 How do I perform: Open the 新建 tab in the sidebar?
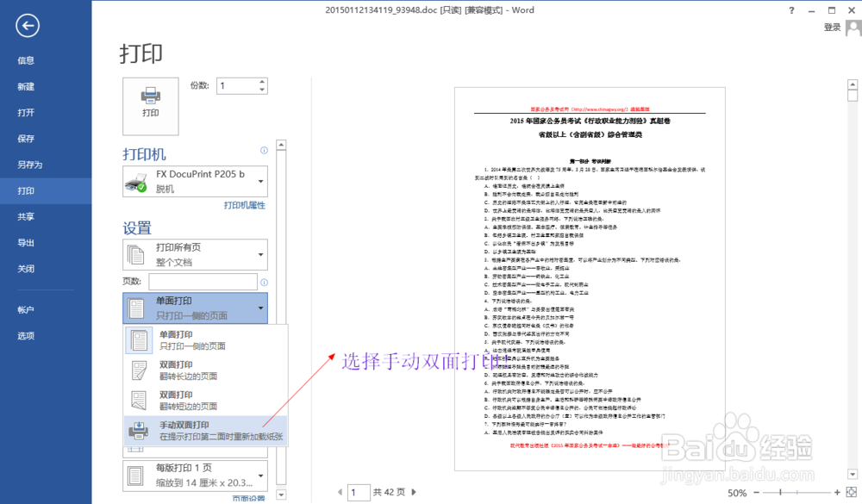click(x=26, y=86)
